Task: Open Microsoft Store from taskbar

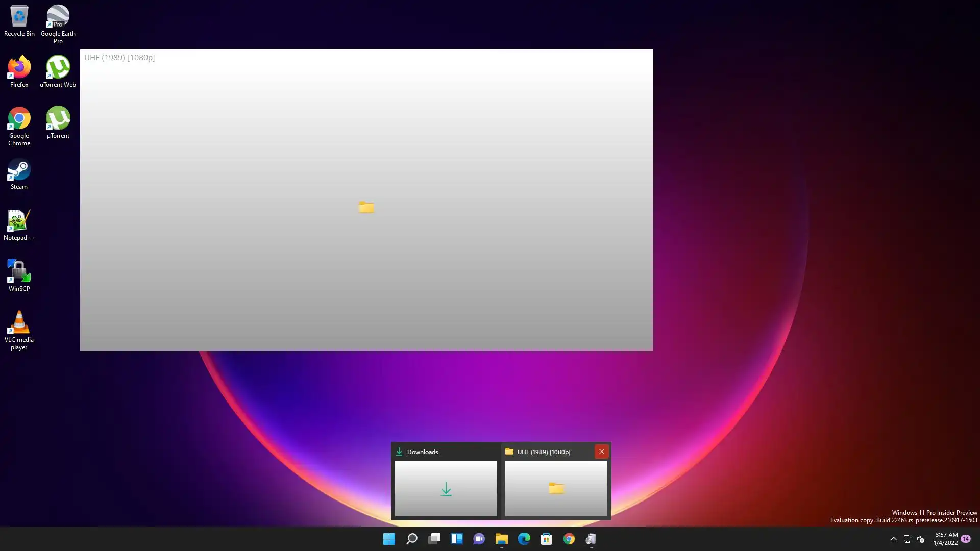Action: pos(546,539)
